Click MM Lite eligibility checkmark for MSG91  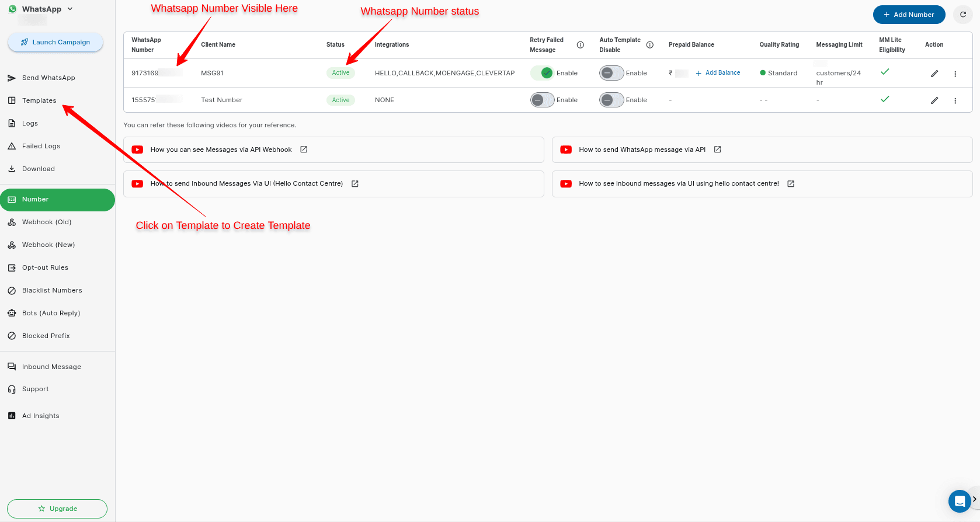coord(885,71)
